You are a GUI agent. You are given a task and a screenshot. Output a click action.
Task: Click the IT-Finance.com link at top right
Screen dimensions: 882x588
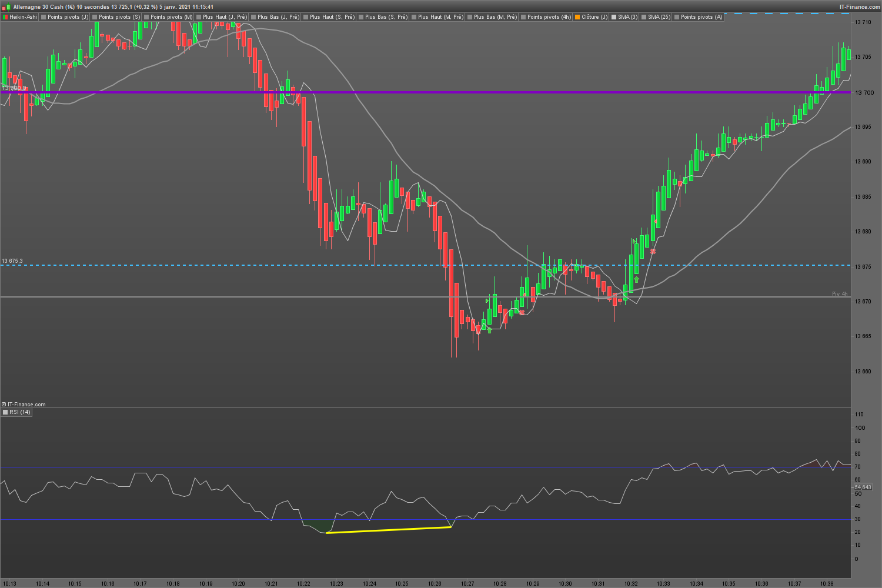860,7
